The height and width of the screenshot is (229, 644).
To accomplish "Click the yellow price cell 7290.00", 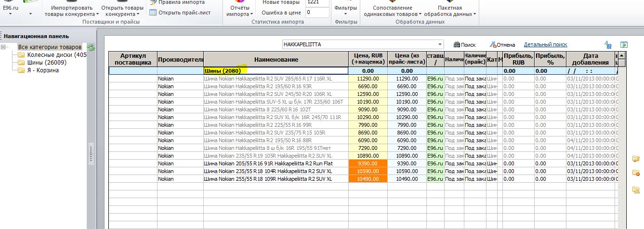I will tap(368, 148).
